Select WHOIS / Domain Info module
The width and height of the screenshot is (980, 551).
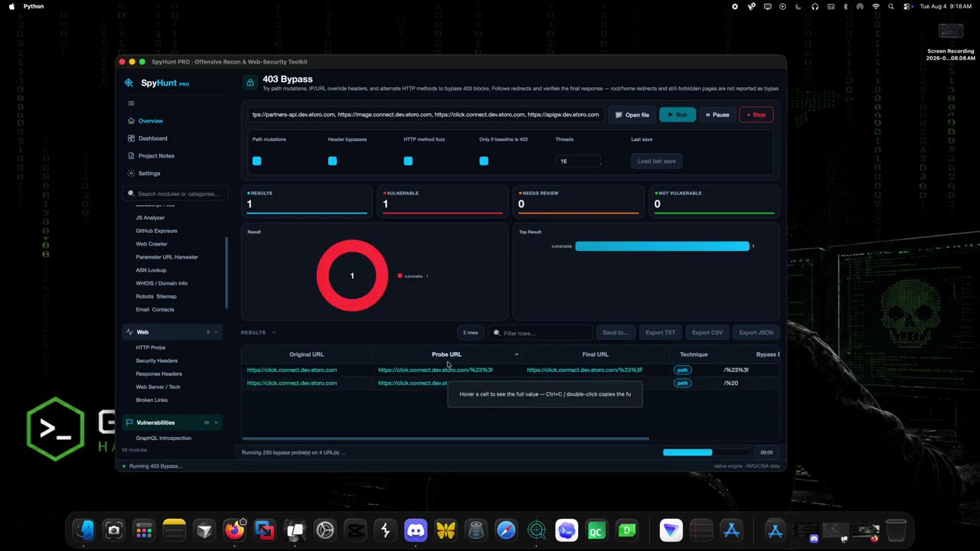[162, 283]
